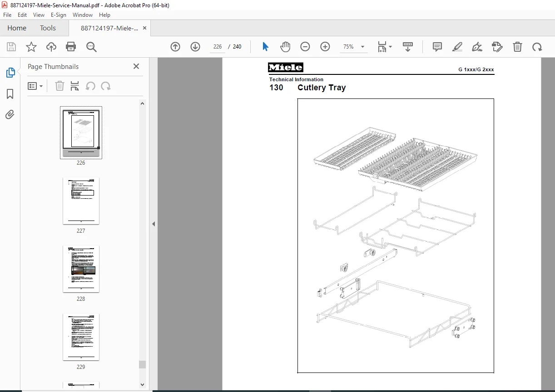
Task: Rotate thumbnail pages counterclockwise
Action: [x=90, y=86]
